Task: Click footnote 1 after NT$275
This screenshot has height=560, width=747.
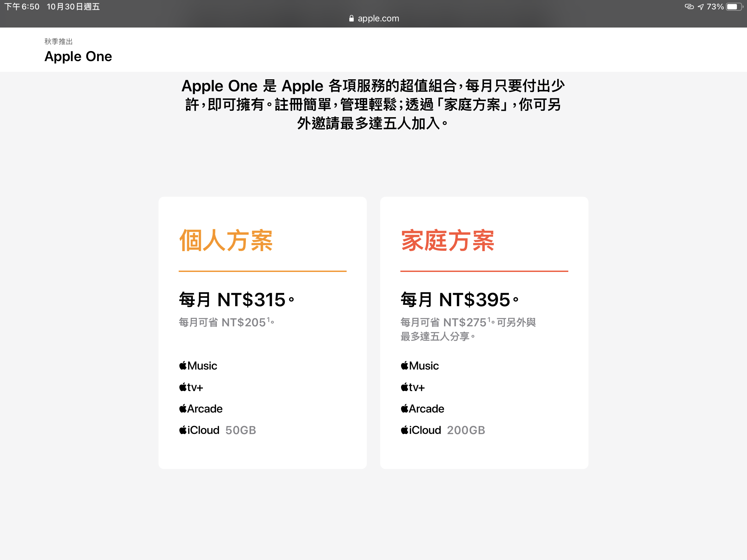Action: 489,319
